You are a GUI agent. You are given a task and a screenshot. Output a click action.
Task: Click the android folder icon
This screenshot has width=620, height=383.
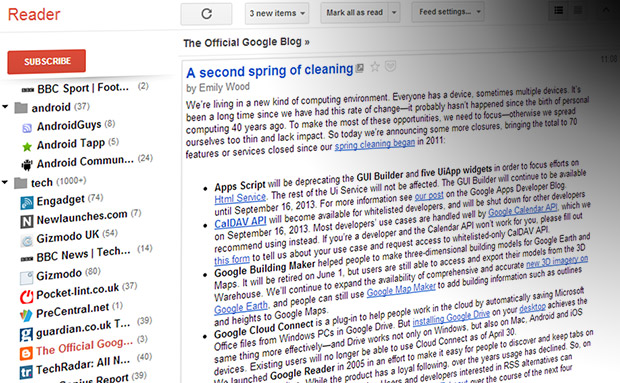click(21, 108)
